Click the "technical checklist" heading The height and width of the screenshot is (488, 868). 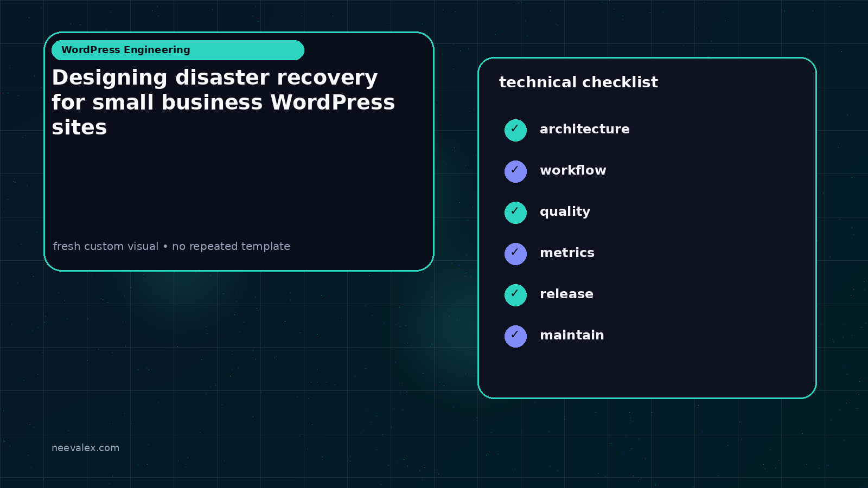578,82
